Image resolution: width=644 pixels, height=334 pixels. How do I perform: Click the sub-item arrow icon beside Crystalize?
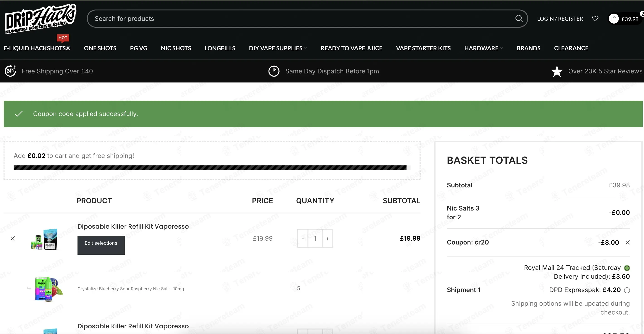[x=29, y=288]
